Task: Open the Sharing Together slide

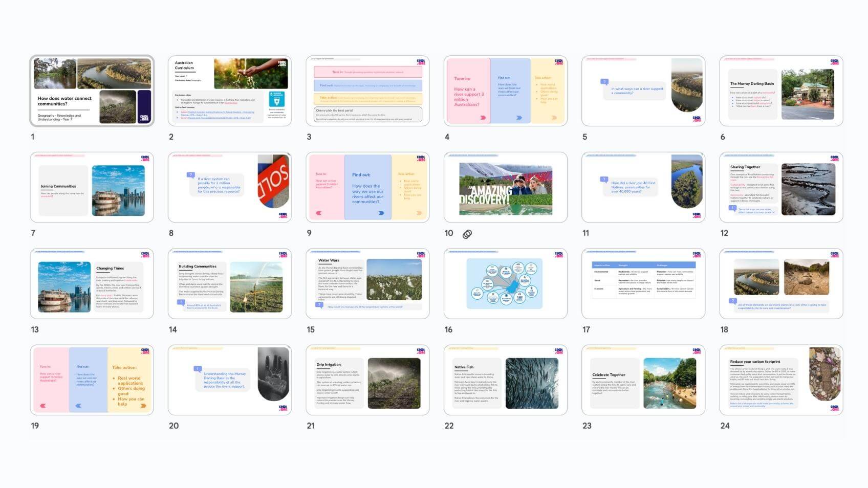Action: (x=780, y=187)
